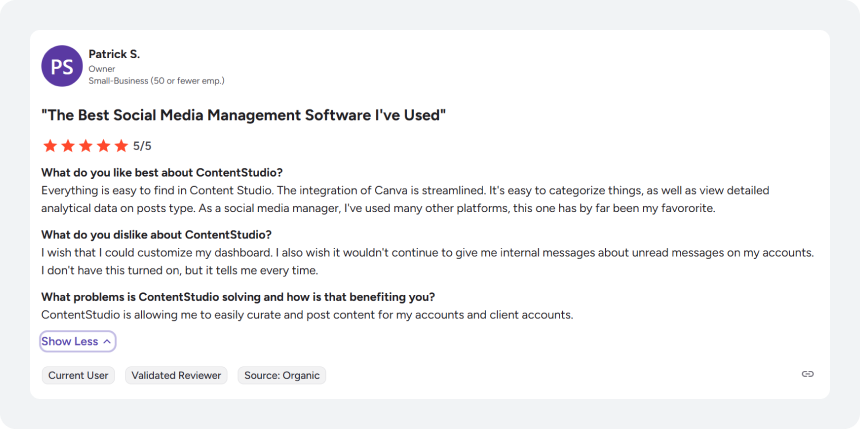Click the answer about curating client content

point(307,315)
